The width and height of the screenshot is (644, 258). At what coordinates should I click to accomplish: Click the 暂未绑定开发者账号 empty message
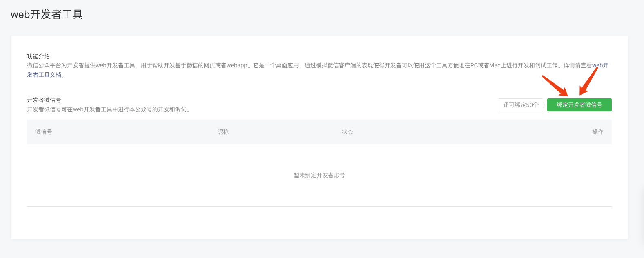click(319, 175)
